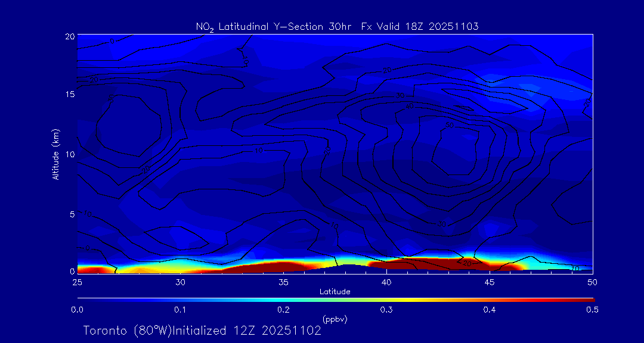Click the color bar value '0.5'
The image size is (644, 343).
(592, 311)
